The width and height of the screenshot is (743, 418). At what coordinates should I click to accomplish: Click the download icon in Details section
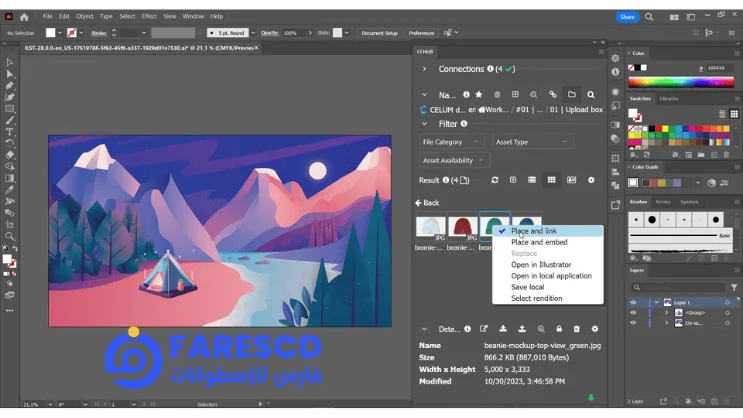[503, 329]
